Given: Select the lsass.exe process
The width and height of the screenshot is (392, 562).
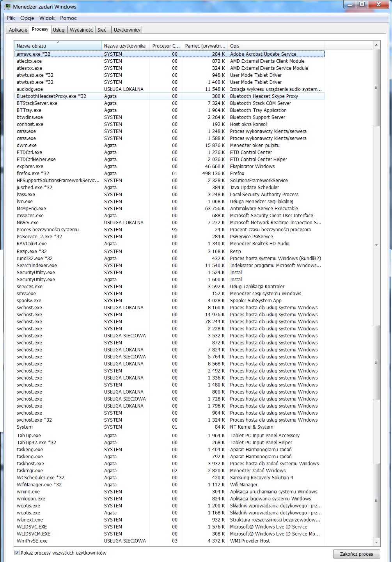Looking at the screenshot, I should click(169, 195).
